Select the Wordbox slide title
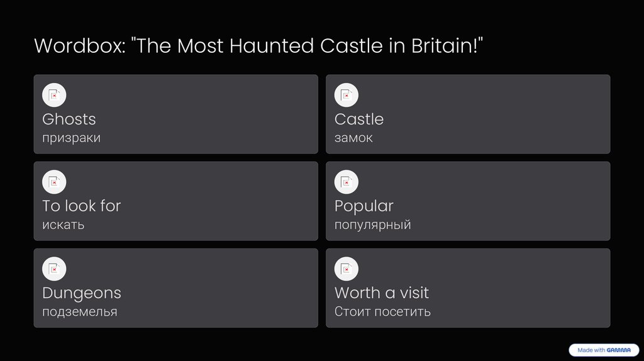644x361 pixels. tap(258, 46)
